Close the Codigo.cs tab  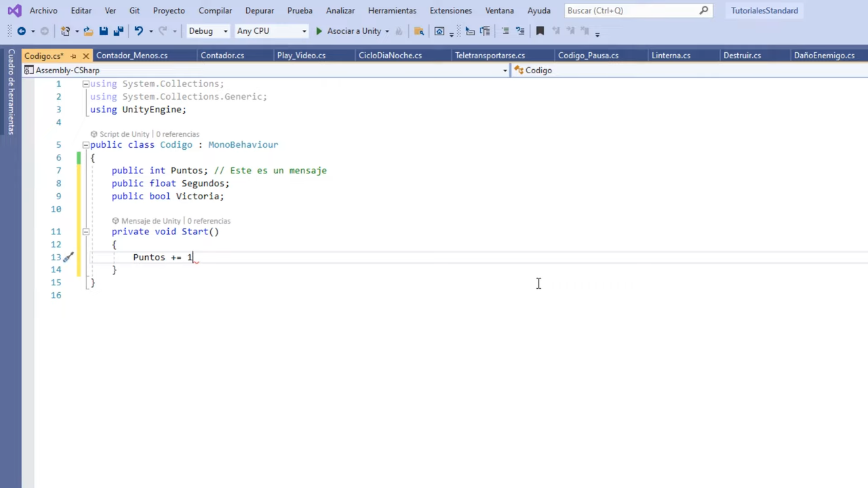[x=86, y=56]
